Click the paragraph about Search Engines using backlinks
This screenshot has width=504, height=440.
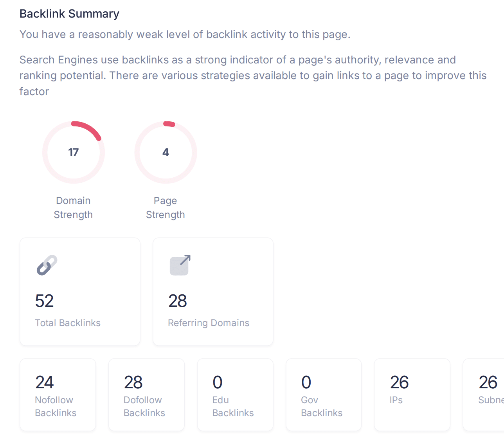253,76
